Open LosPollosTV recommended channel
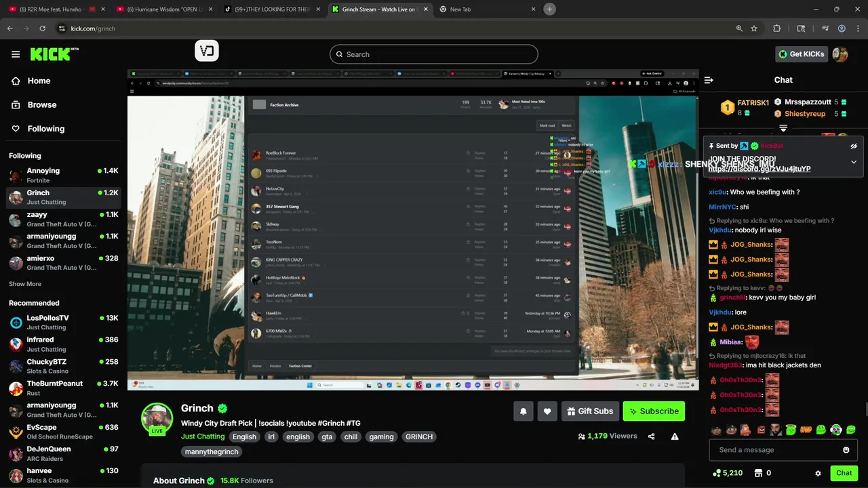Viewport: 868px width, 488px height. point(64,323)
